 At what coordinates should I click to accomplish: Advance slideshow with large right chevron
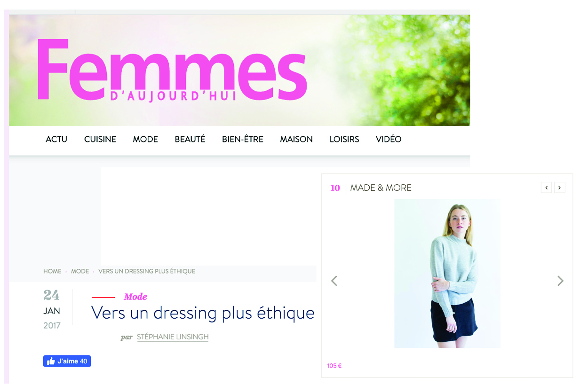560,281
